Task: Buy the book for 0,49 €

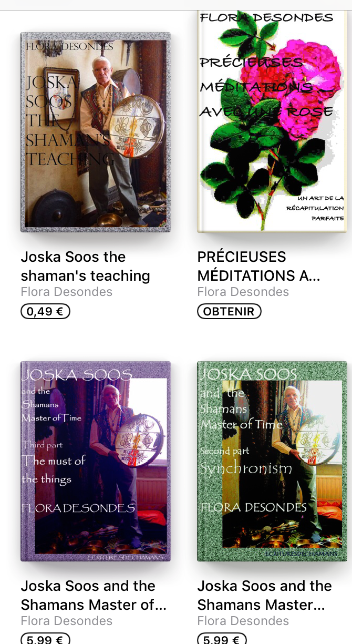Action: tap(45, 311)
